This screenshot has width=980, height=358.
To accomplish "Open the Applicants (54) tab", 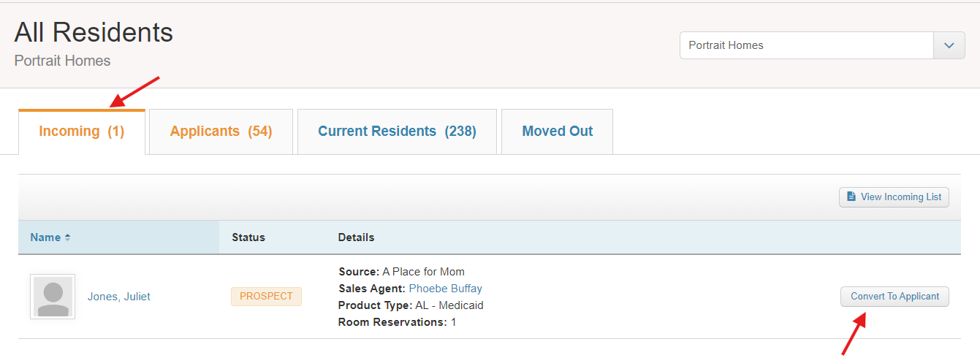I will click(221, 132).
